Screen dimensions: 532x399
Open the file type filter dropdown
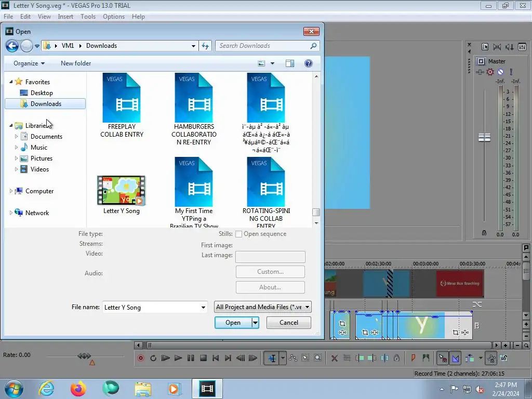(x=262, y=307)
